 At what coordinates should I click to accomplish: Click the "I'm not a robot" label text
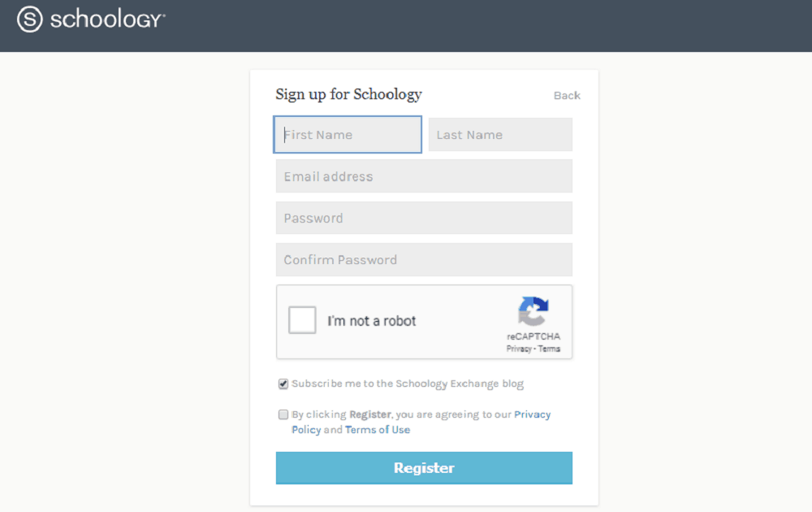[x=372, y=321]
